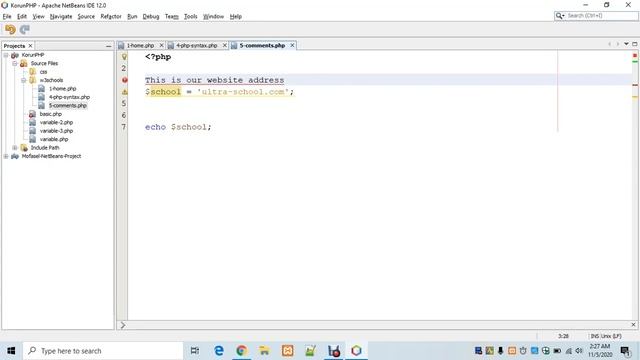
Task: Select variable-2.php in the project tree
Action: click(x=56, y=122)
